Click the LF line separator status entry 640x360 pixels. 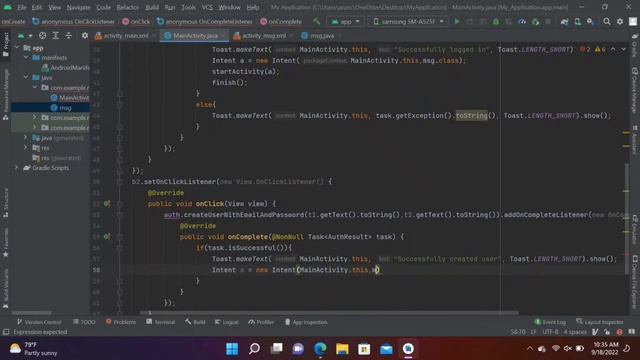click(x=533, y=332)
